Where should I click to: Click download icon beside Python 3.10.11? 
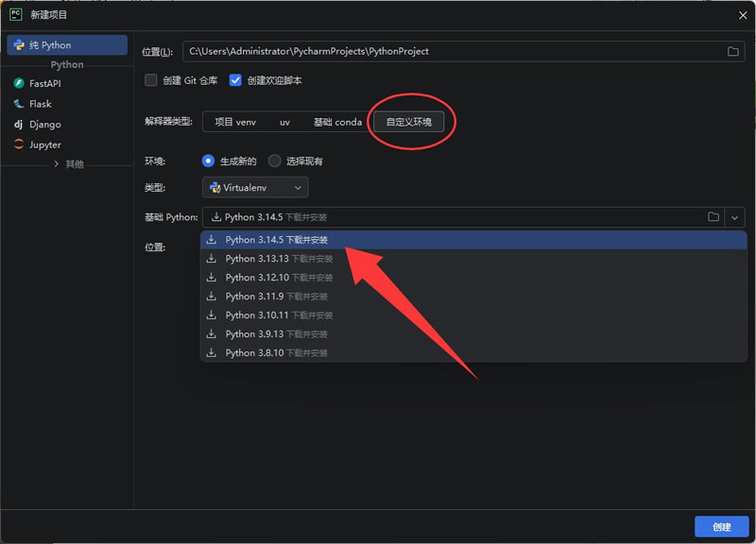tap(211, 314)
